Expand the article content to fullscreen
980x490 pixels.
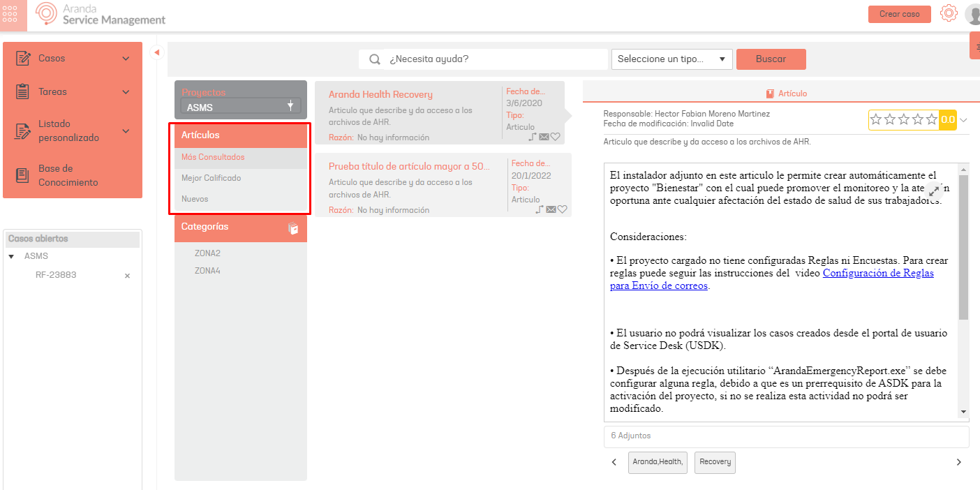coord(935,191)
